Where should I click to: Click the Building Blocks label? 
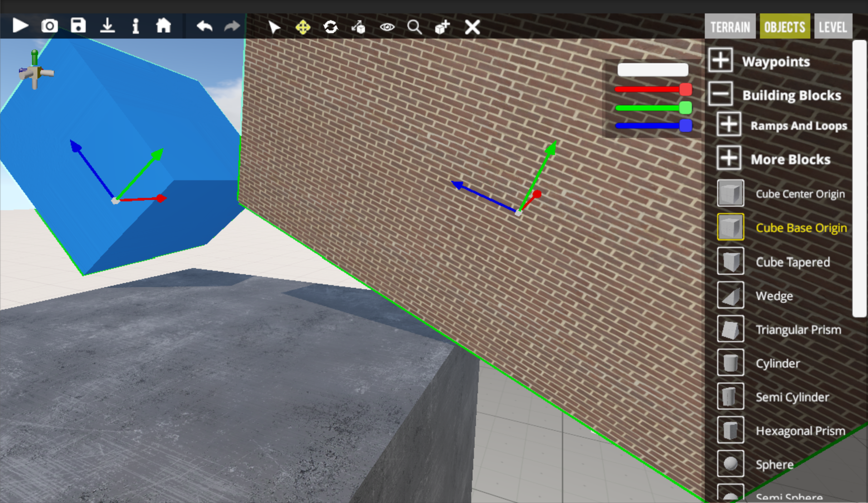(x=792, y=95)
